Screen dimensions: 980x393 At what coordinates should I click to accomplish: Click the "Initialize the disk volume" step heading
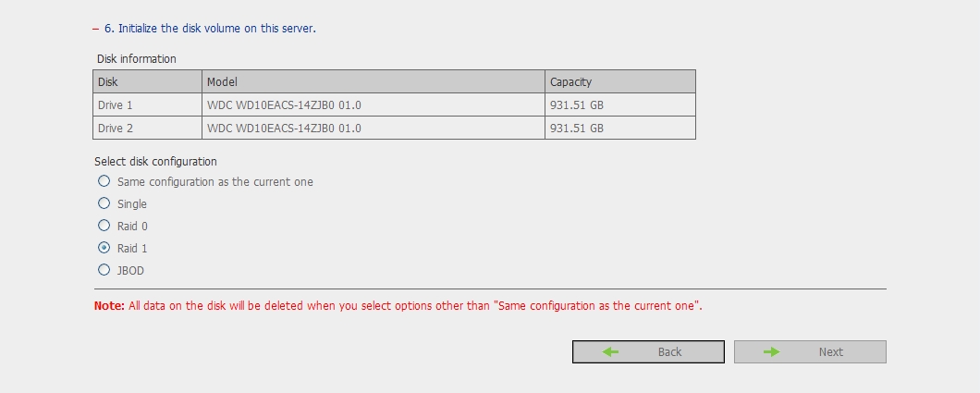(x=210, y=29)
